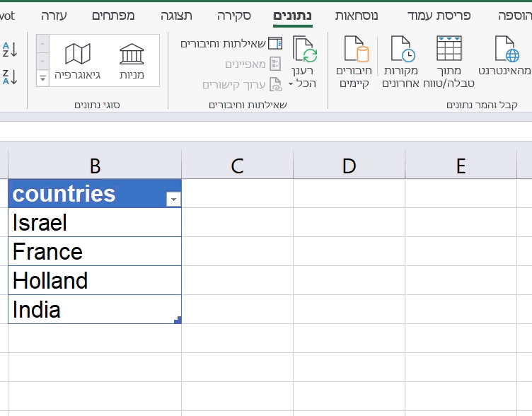Switch to the Formulas (נוסחאות) tab
Viewport: 532px width, 416px height.
coord(357,16)
